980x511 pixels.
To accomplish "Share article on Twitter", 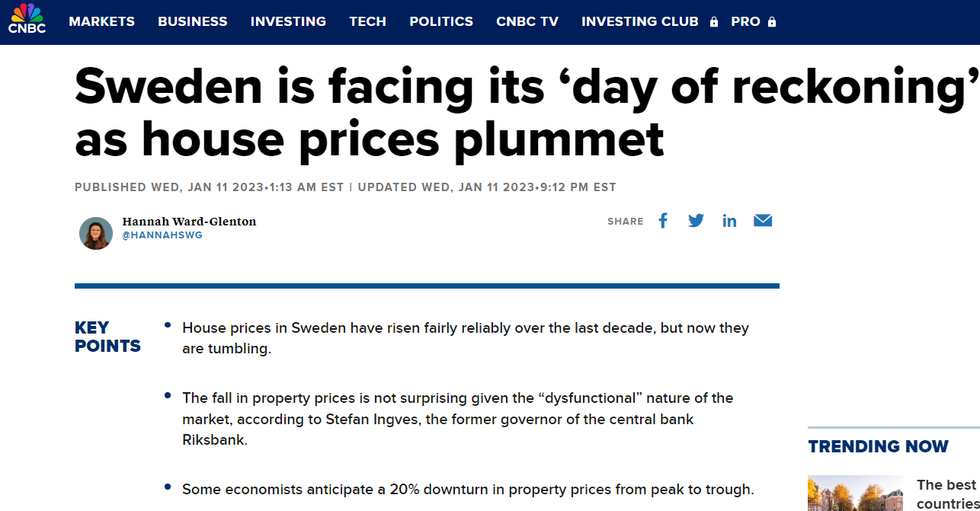I will [x=696, y=221].
